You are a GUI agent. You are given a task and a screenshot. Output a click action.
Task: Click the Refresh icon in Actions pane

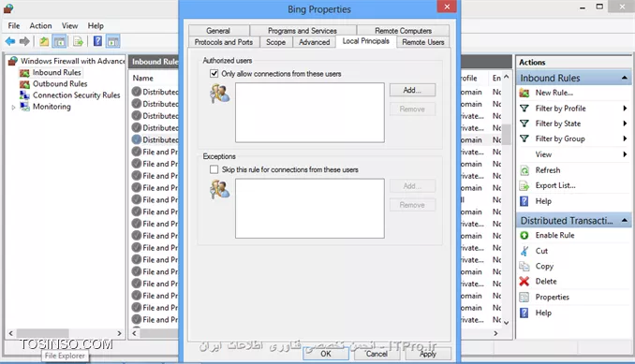[524, 170]
